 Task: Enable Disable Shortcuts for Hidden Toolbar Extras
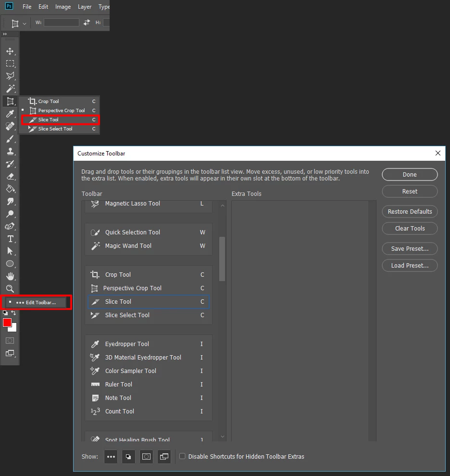182,456
